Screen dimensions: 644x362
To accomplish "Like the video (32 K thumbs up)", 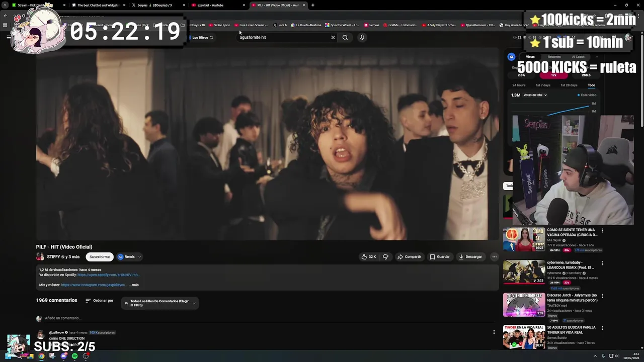I will [368, 257].
